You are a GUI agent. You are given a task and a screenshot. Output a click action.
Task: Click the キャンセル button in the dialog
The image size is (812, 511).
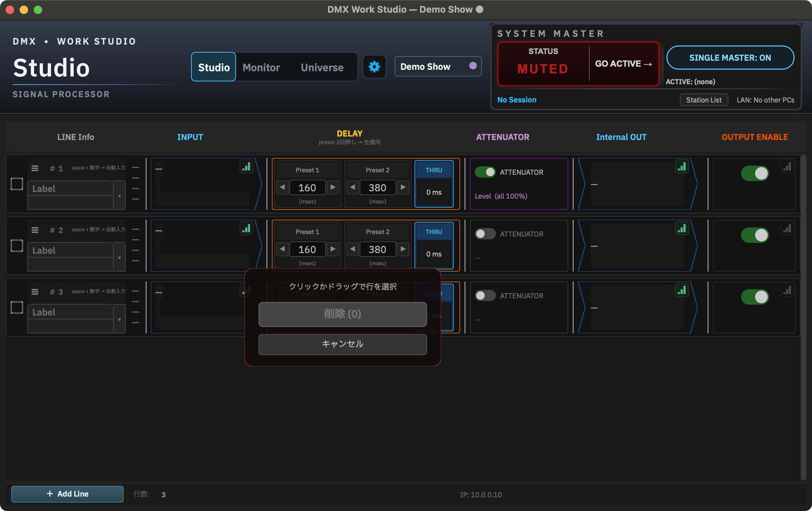[x=342, y=344]
